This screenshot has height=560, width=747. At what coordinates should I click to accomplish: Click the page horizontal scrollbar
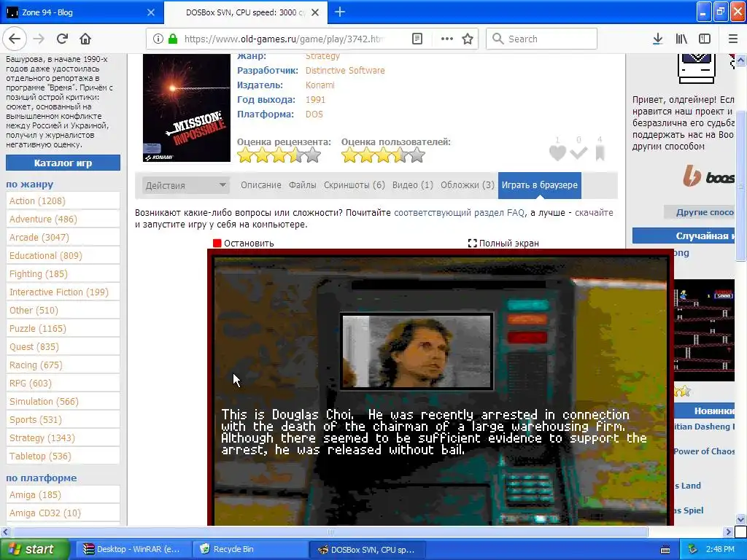coord(330,532)
